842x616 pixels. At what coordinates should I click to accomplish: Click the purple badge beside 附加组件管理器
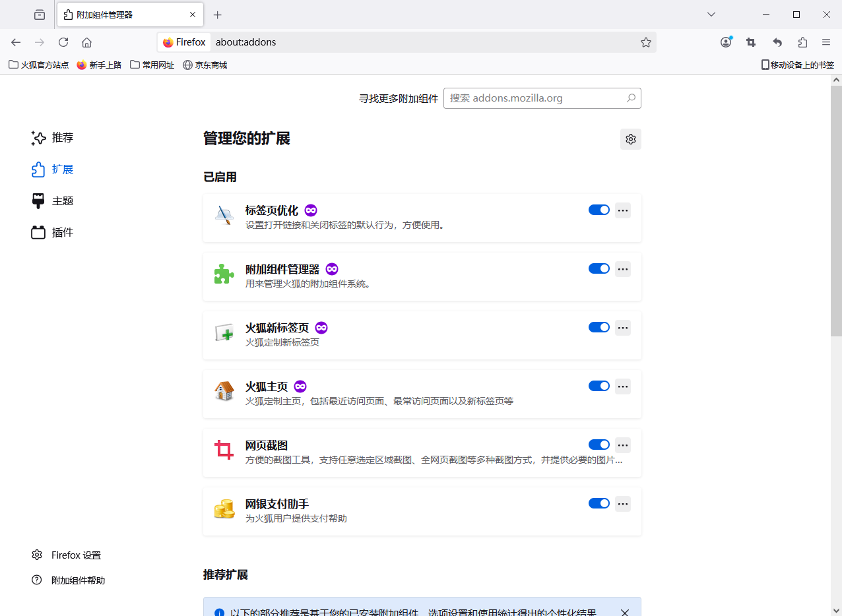tap(332, 269)
